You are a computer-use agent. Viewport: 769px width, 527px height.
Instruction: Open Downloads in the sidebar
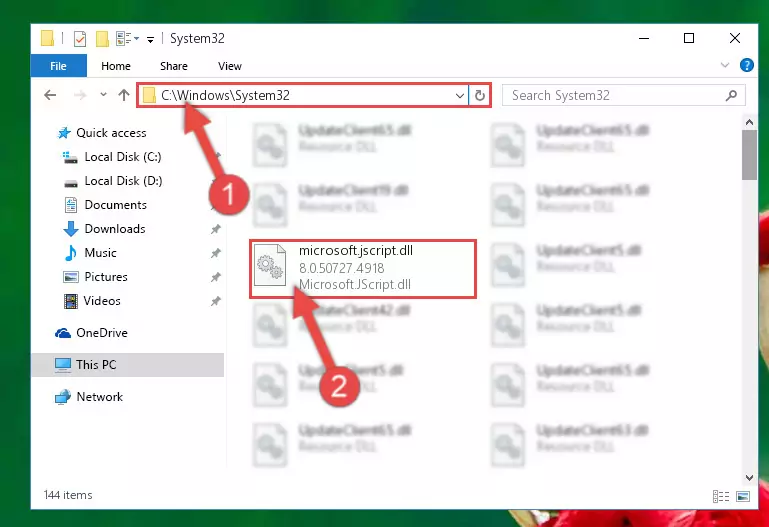coord(115,229)
